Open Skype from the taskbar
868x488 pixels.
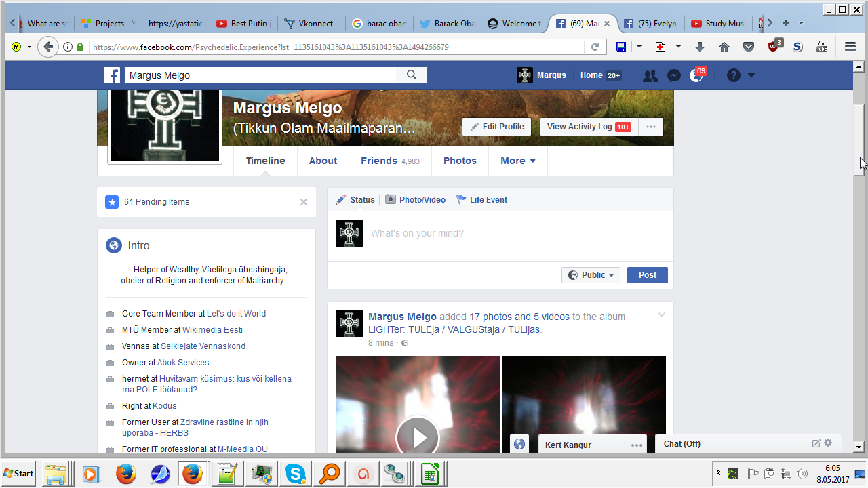(x=295, y=473)
